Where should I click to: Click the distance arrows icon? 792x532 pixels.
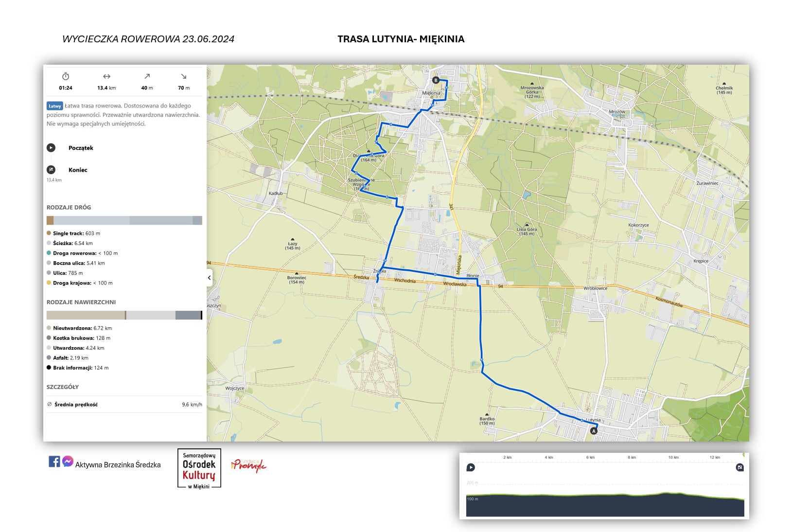tap(106, 76)
